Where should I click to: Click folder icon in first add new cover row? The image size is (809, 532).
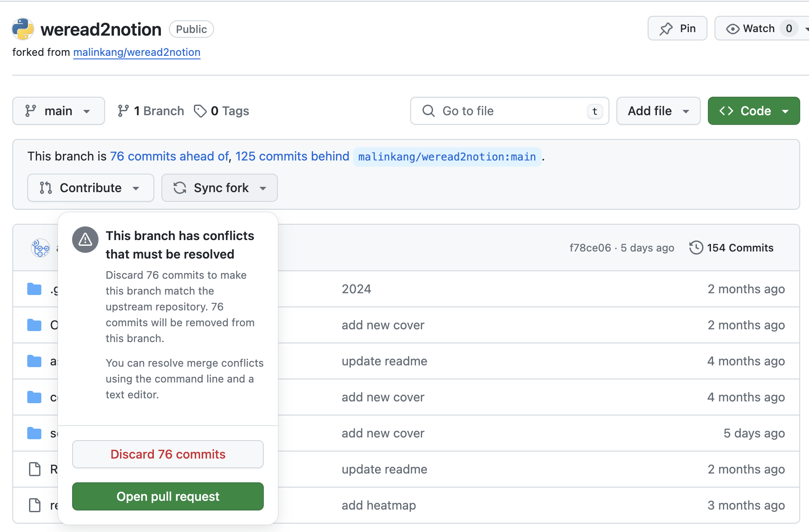(34, 325)
